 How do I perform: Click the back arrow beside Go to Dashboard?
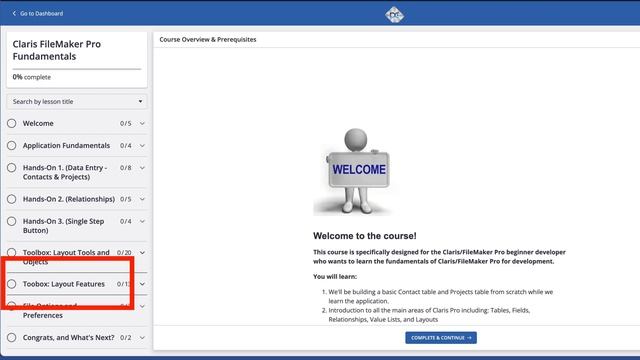point(14,13)
